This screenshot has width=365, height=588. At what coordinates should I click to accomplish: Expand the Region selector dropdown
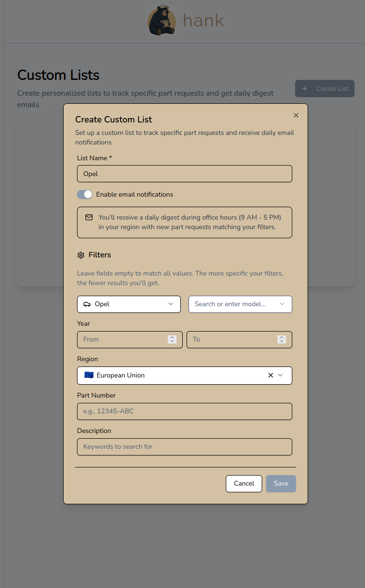pos(282,376)
